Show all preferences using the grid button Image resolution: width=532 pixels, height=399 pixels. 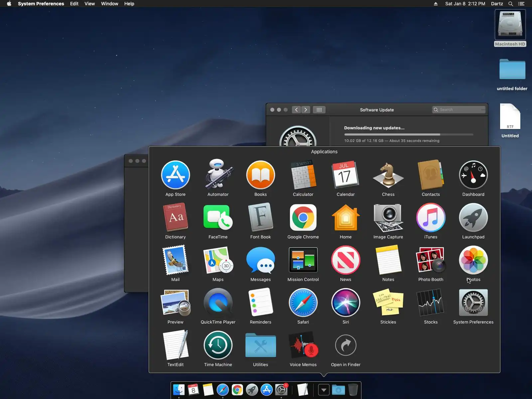[319, 110]
